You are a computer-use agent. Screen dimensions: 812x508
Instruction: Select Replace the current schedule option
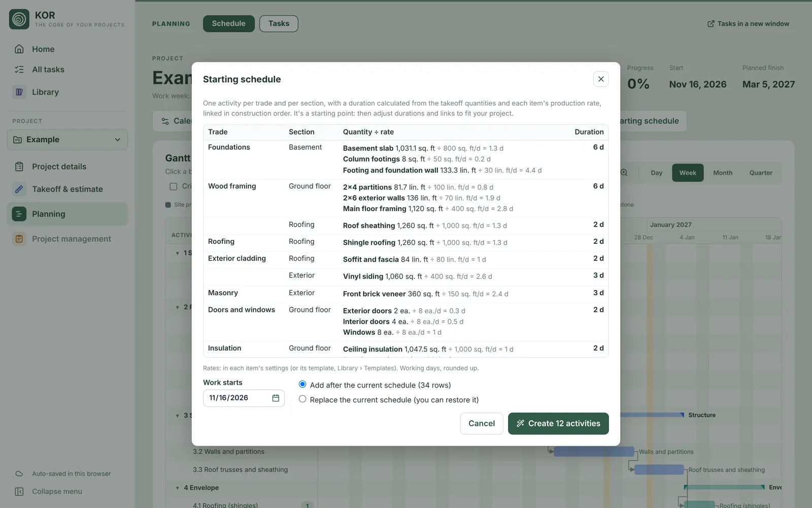[302, 399]
